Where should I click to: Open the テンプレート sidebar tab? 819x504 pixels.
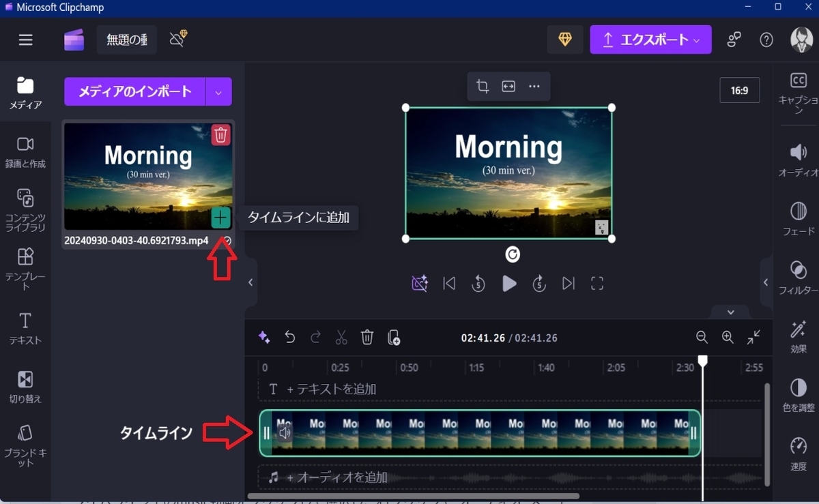[25, 269]
